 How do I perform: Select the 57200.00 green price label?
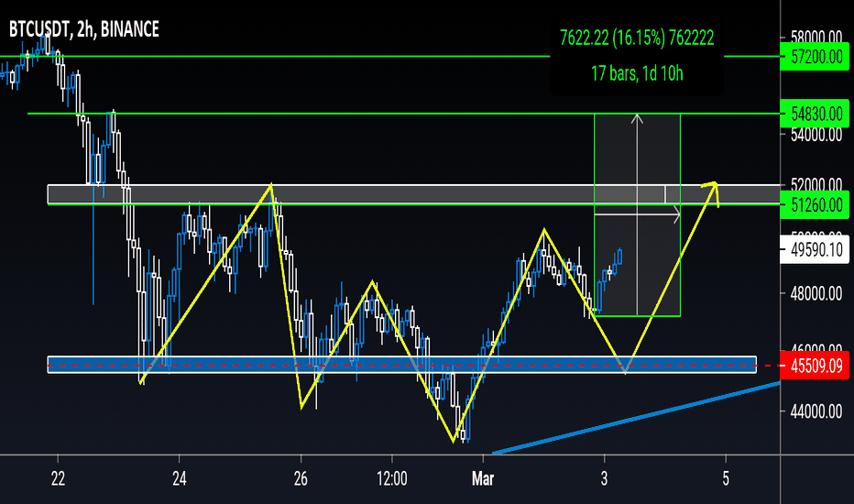[815, 57]
